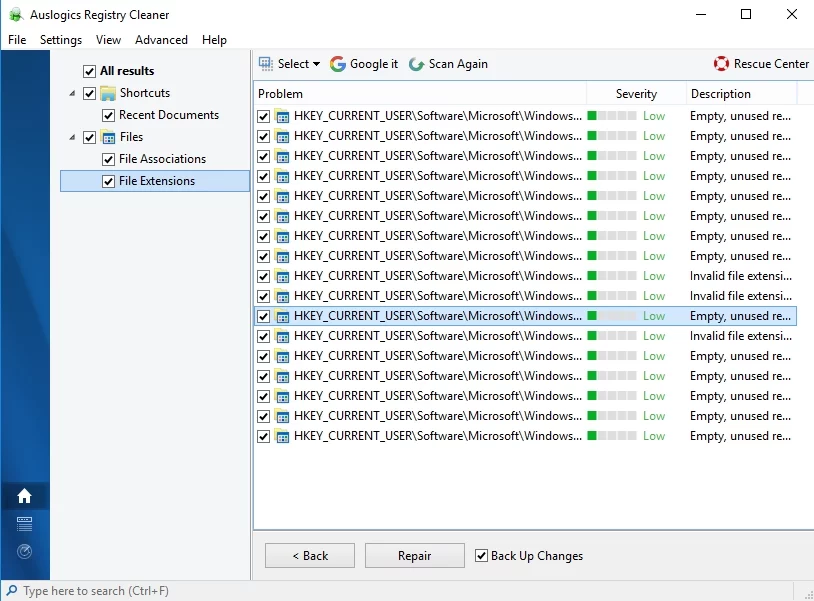814x601 pixels.
Task: Click the Google it icon
Action: [338, 64]
